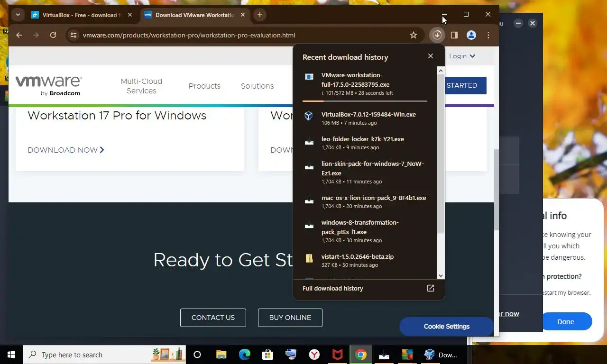Bookmark this page with the star icon
This screenshot has height=364, width=607.
tap(414, 35)
